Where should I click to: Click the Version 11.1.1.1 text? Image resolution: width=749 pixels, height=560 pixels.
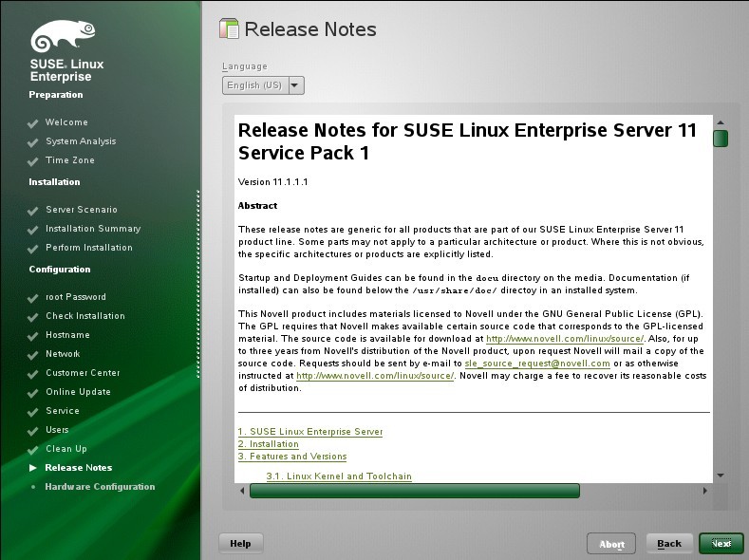(272, 182)
